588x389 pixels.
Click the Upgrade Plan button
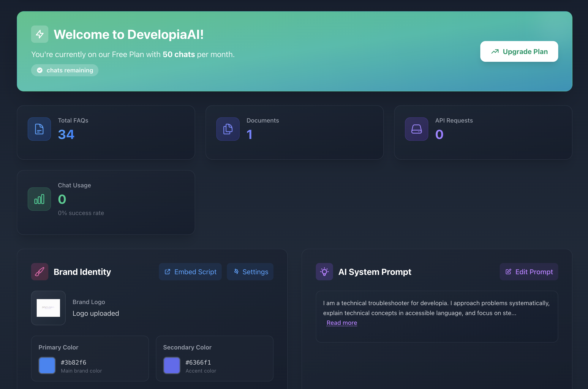click(x=519, y=51)
